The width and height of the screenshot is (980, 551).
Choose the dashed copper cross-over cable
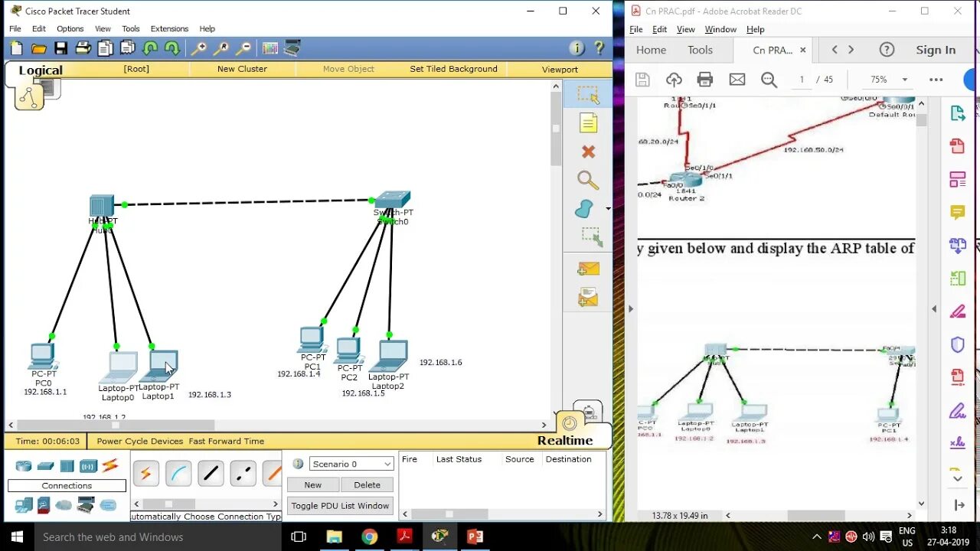[243, 474]
